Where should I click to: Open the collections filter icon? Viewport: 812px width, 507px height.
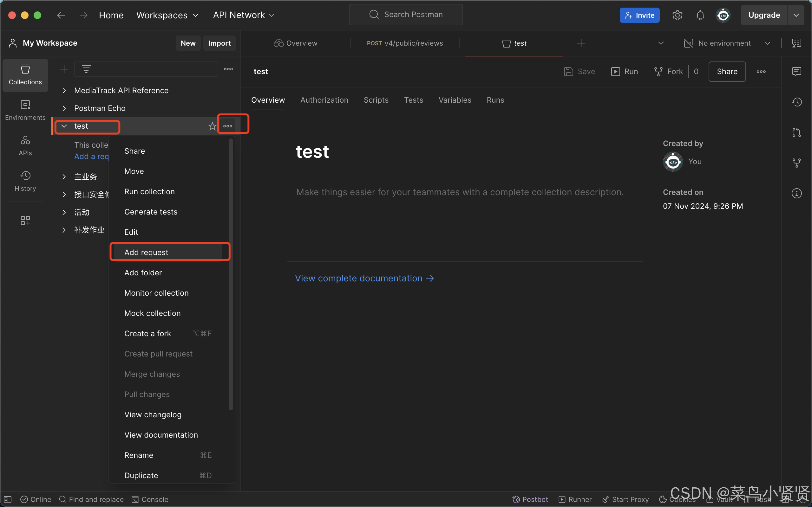point(86,69)
